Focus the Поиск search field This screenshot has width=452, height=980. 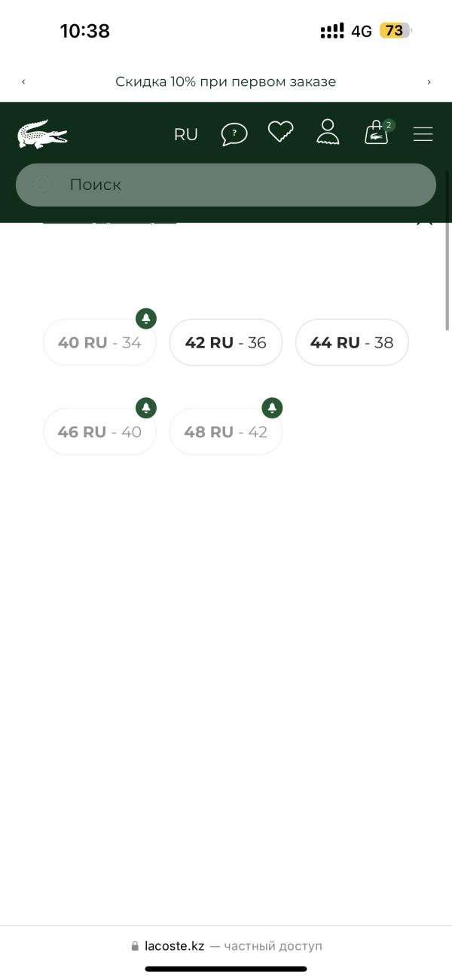tap(226, 185)
